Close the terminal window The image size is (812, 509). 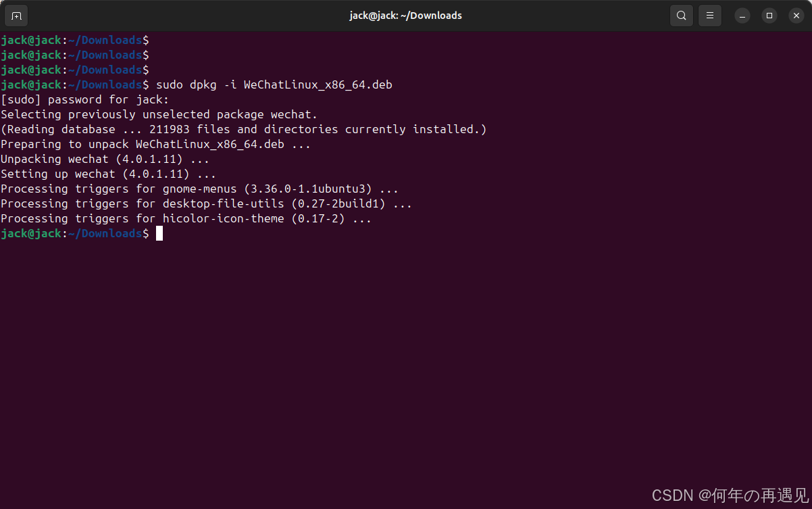tap(796, 16)
